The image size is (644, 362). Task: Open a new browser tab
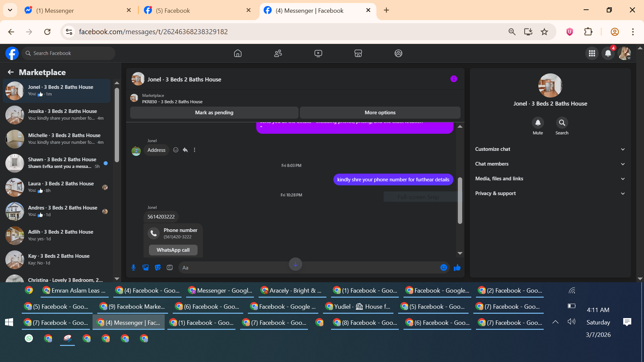(386, 10)
